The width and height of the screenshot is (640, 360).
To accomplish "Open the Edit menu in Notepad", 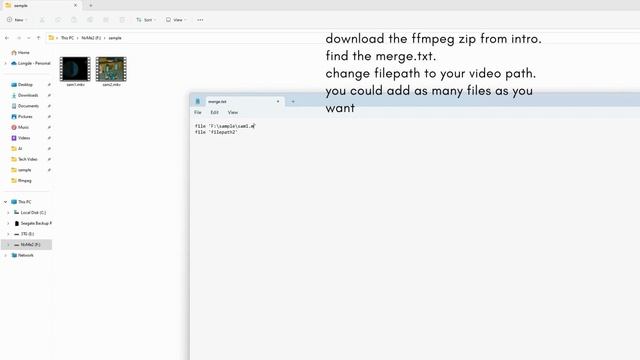I will click(214, 112).
